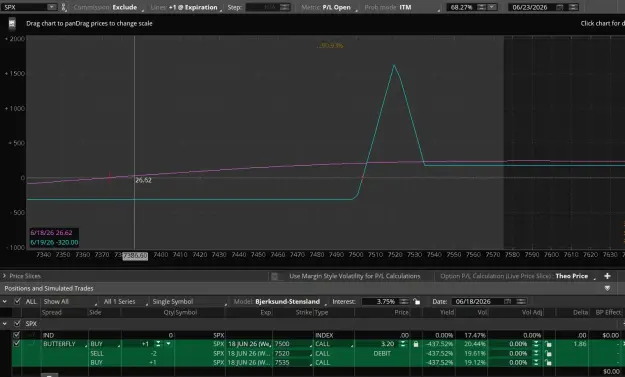Viewport: 625px width, 377px height.
Task: Adjust Vol Adj stepper on 7520 row
Action: tap(536, 353)
